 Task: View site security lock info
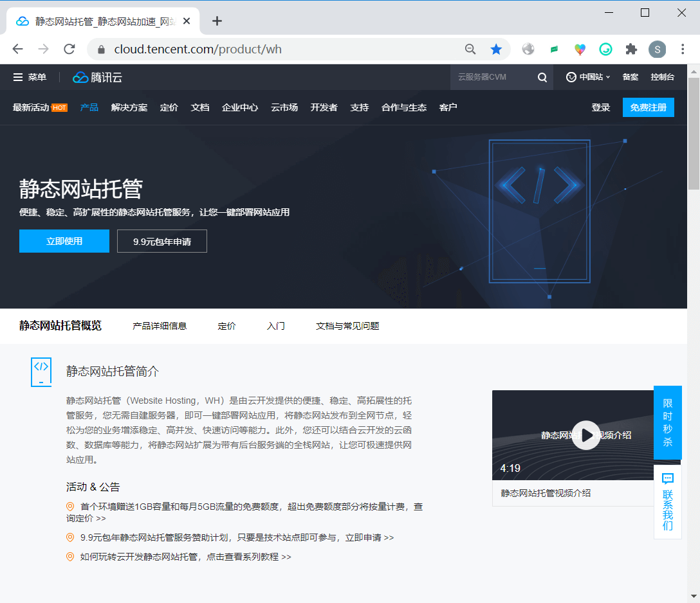[x=102, y=50]
